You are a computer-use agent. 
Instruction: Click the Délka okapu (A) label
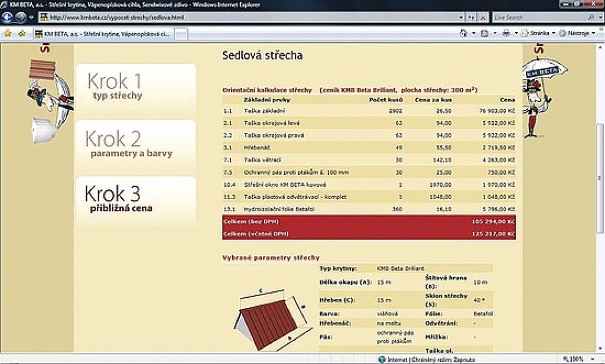[345, 282]
